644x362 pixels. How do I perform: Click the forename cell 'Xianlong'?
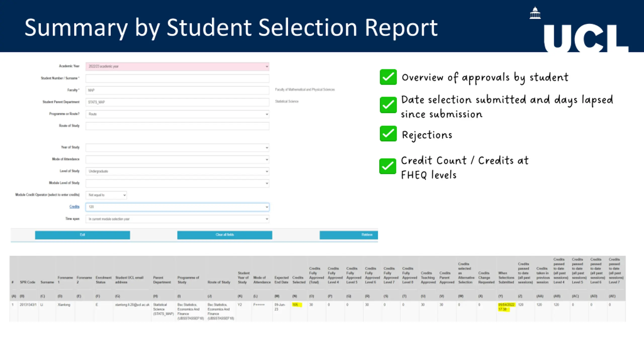(x=64, y=305)
